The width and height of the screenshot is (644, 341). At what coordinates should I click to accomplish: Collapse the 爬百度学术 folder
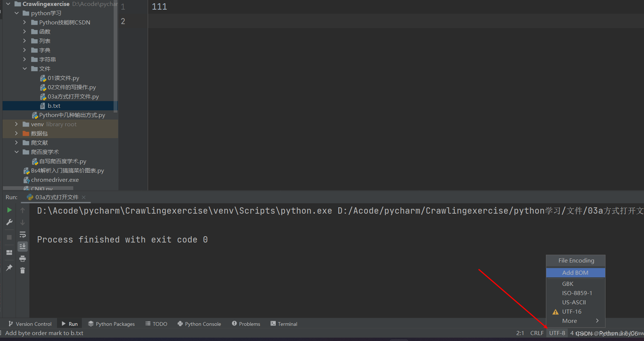click(17, 152)
